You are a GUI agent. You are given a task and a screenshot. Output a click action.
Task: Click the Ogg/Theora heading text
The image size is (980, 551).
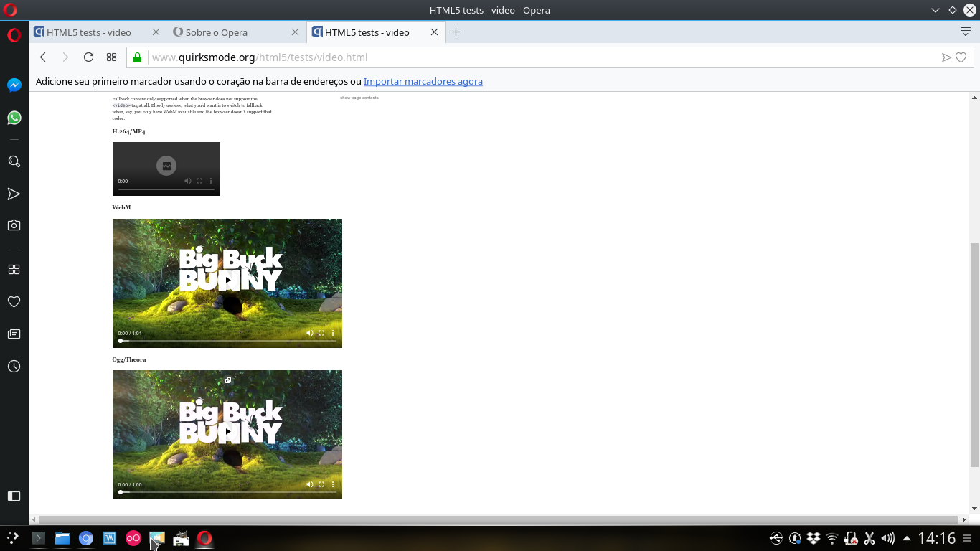(x=129, y=359)
